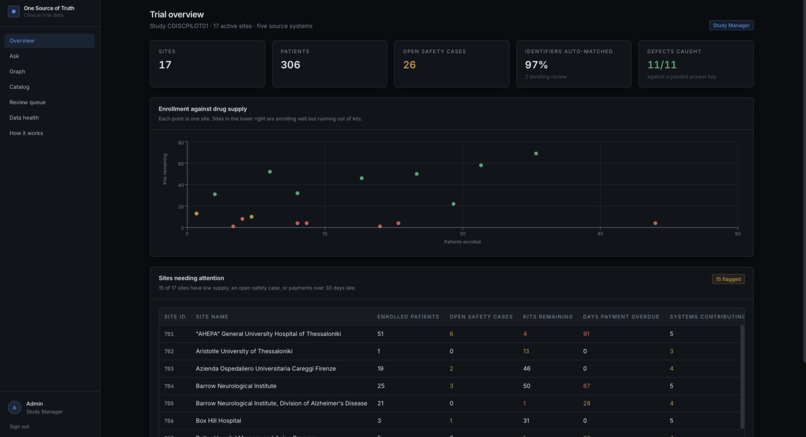
Task: Click the 91 days overdue value
Action: point(586,334)
